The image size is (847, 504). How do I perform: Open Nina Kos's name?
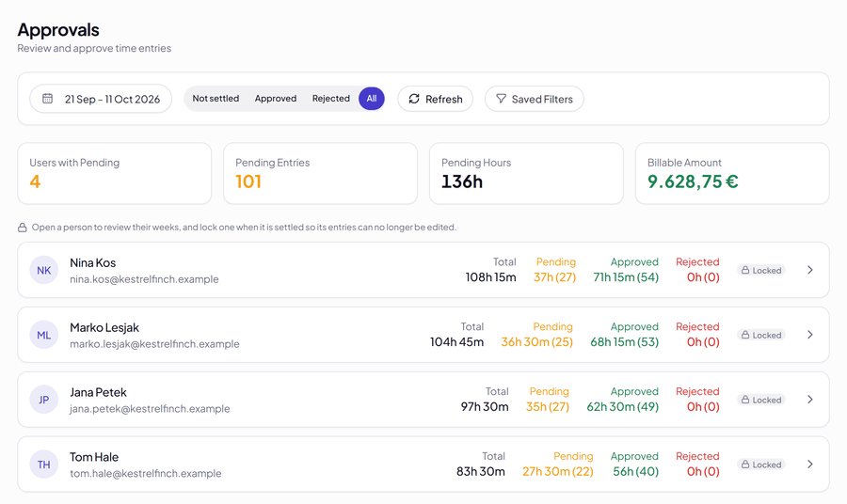point(93,262)
